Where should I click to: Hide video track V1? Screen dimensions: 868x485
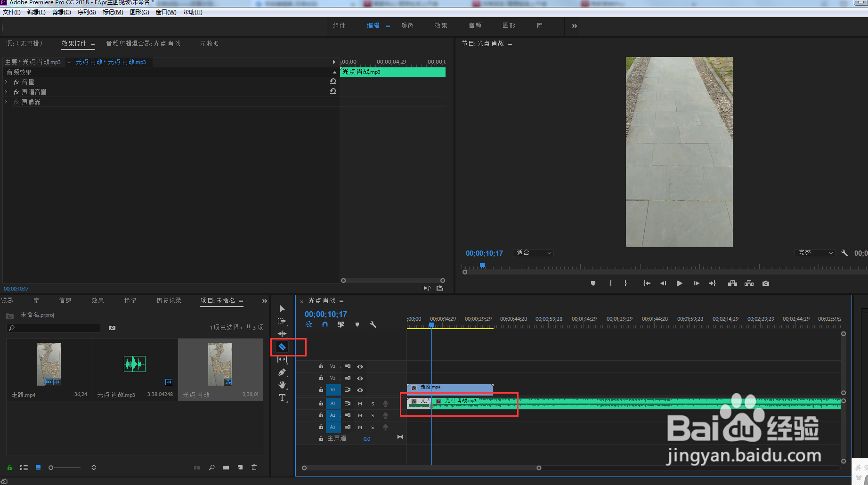(x=360, y=390)
